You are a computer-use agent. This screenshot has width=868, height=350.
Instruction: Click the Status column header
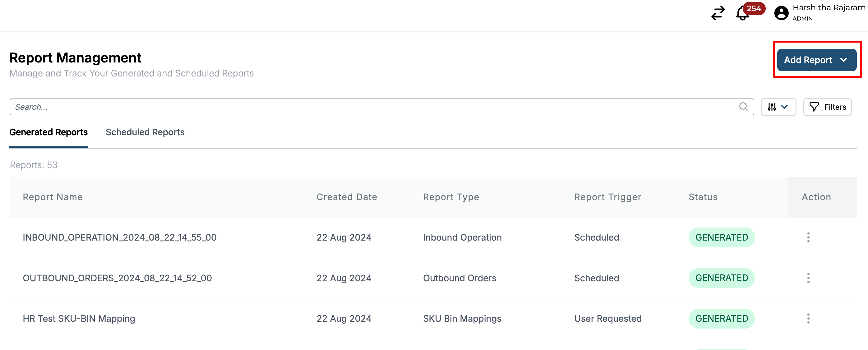click(703, 197)
